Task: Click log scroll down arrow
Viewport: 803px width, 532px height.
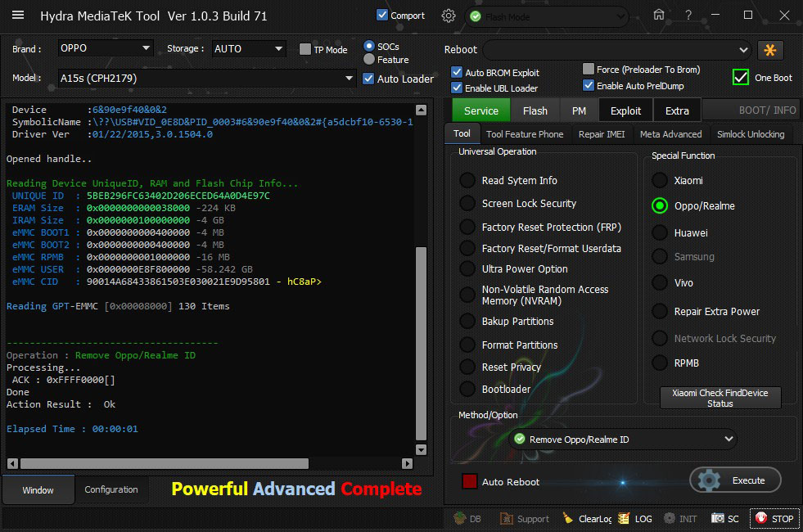Action: coord(421,449)
